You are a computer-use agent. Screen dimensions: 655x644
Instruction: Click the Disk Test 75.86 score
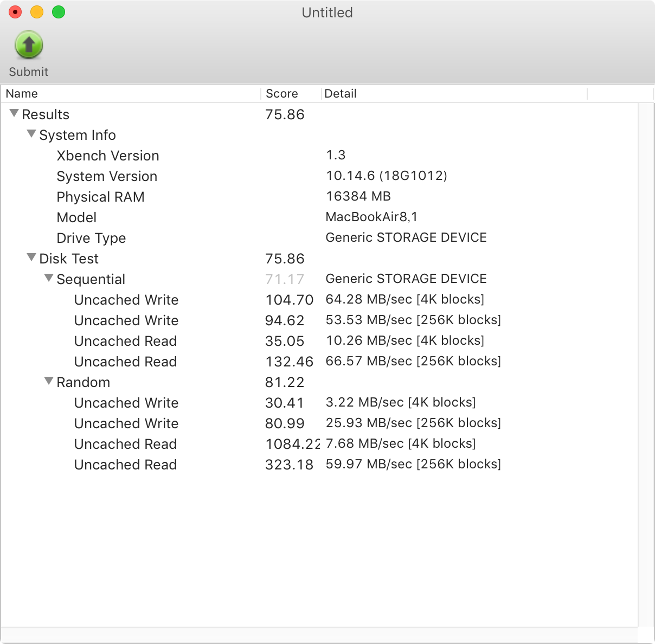tap(285, 259)
